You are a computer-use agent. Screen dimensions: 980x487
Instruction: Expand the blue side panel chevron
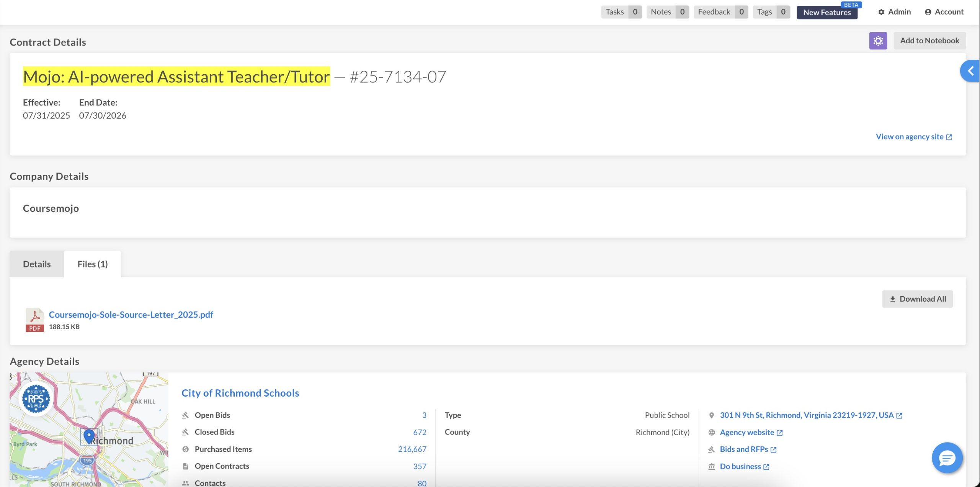point(970,71)
